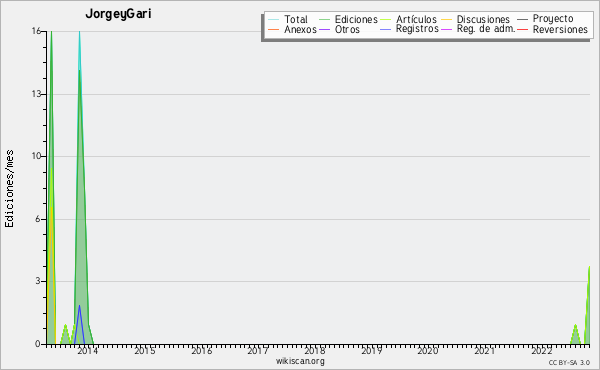The image size is (600, 370).
Task: Click the red Reversiones color line in legend
Action: point(522,29)
